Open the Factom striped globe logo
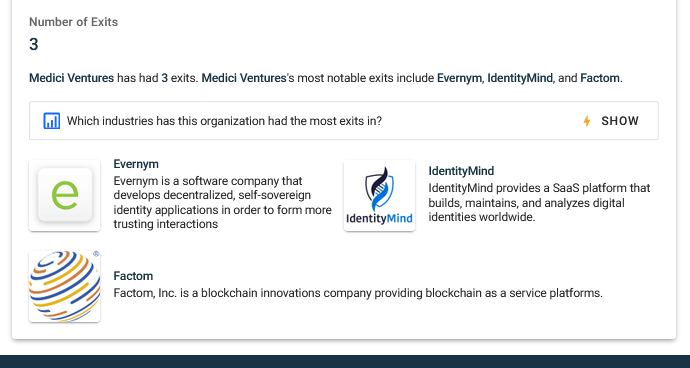 [65, 286]
